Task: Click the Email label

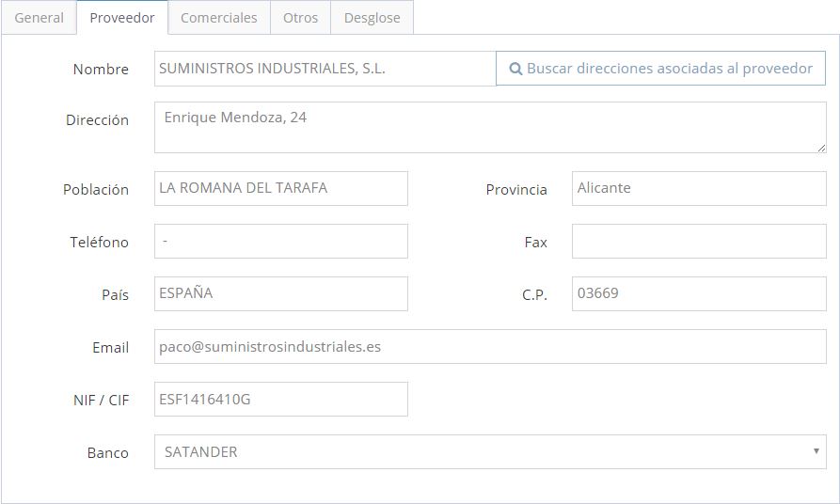Action: click(110, 348)
